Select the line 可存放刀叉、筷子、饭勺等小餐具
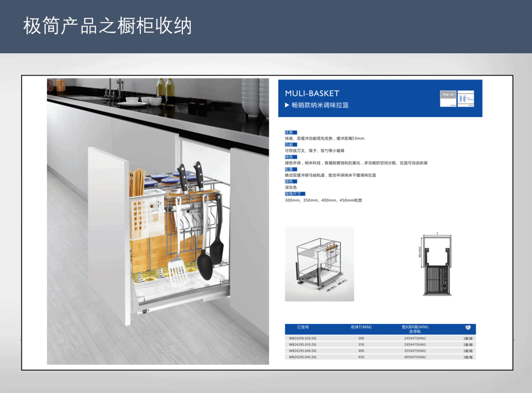 314,151
